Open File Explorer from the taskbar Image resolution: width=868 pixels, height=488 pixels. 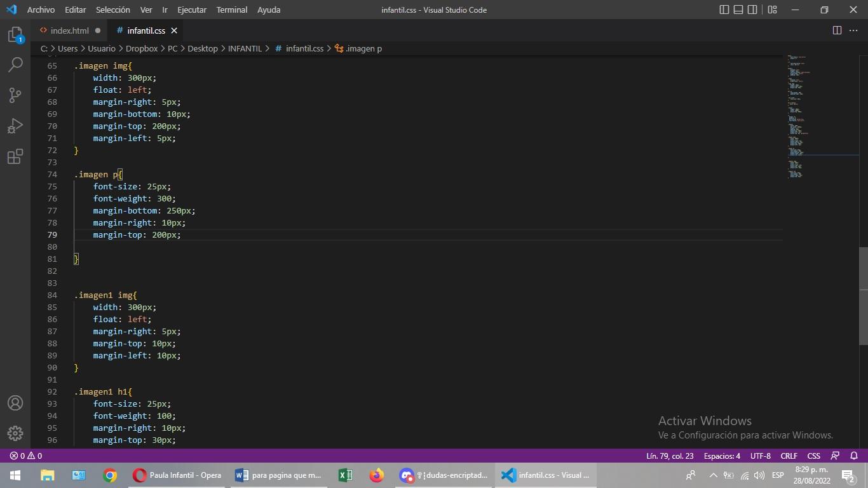pyautogui.click(x=48, y=475)
